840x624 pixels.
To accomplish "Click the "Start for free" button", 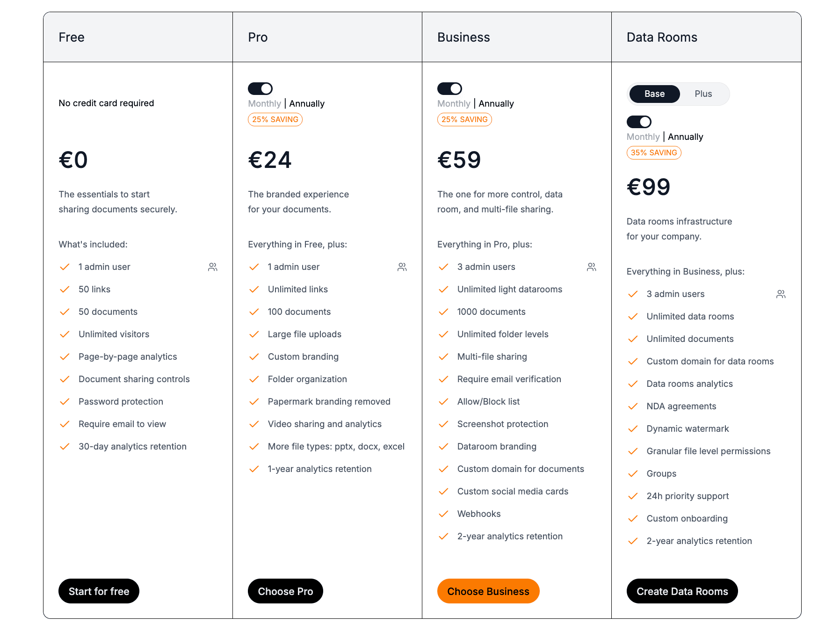I will coord(98,591).
